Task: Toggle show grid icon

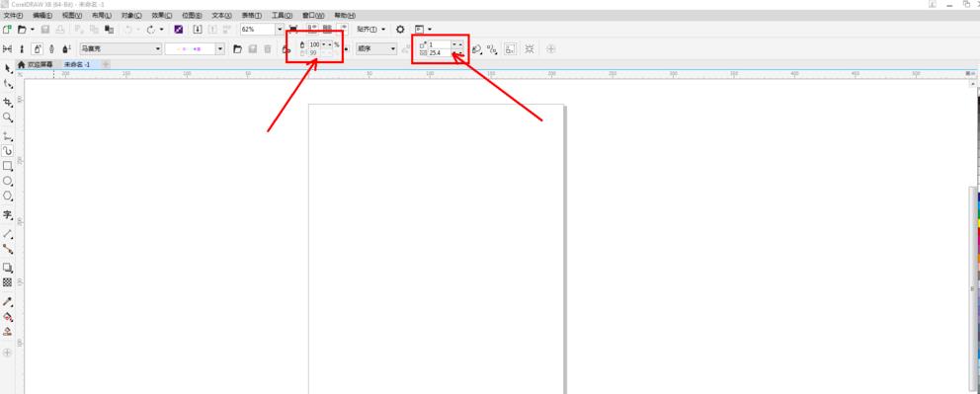Action: [328, 30]
